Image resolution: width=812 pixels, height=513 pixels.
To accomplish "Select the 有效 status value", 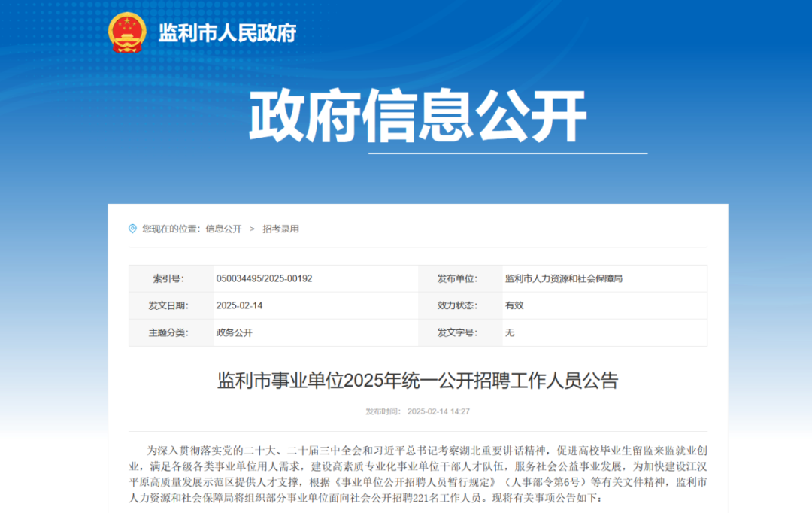I will [514, 305].
